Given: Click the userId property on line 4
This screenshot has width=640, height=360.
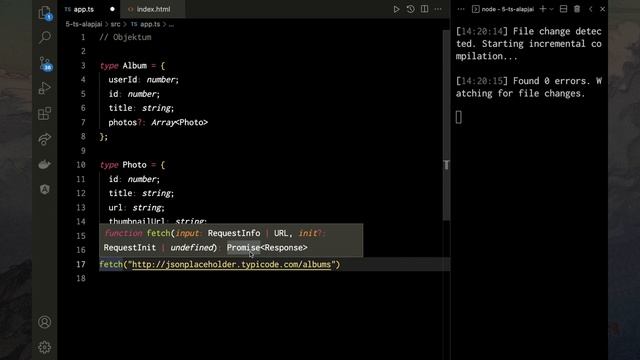Looking at the screenshot, I should [122, 80].
